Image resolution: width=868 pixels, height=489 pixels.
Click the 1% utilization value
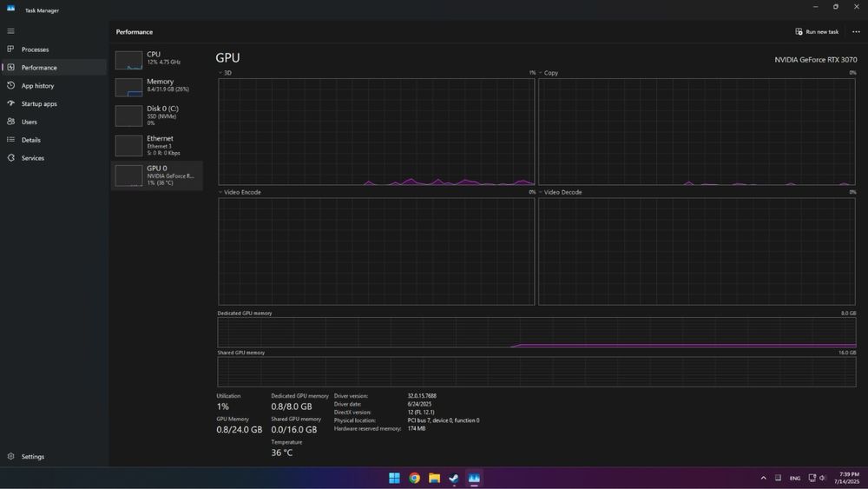(x=222, y=406)
